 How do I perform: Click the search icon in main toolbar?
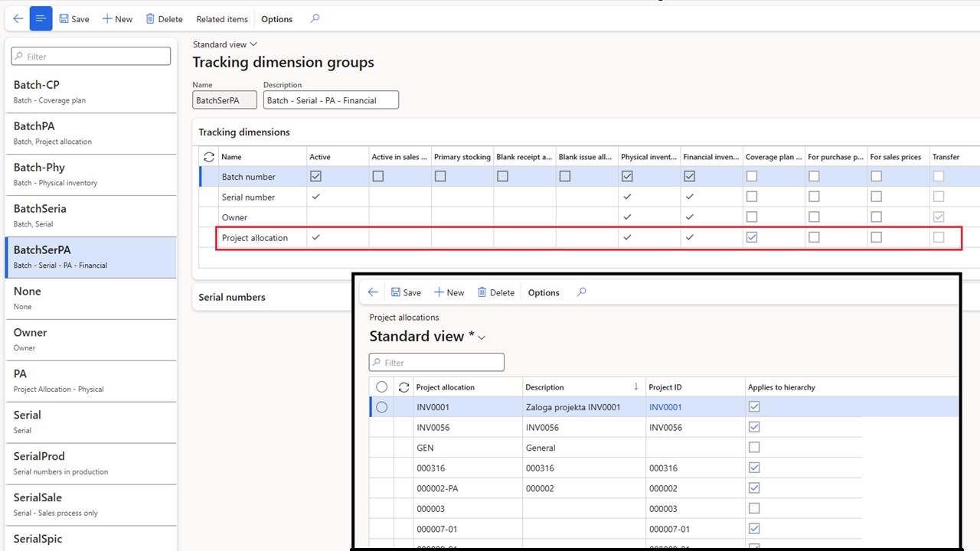[x=315, y=18]
